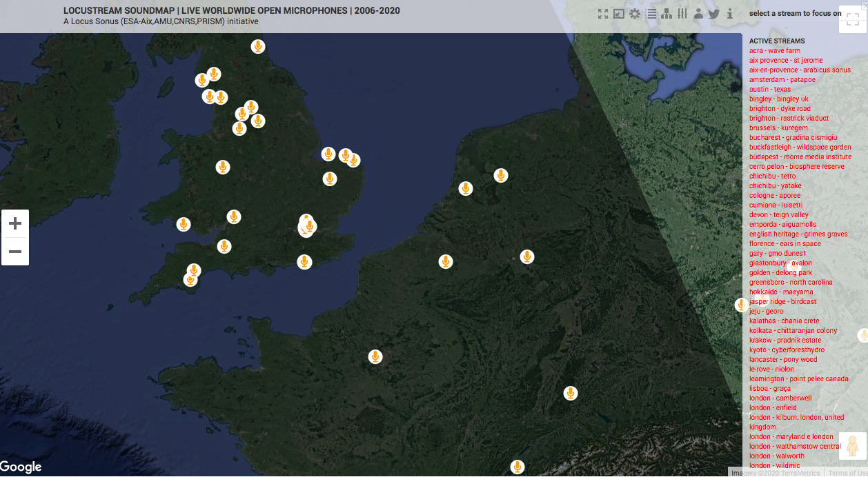
Task: Click the Street View pegman
Action: pos(852,446)
